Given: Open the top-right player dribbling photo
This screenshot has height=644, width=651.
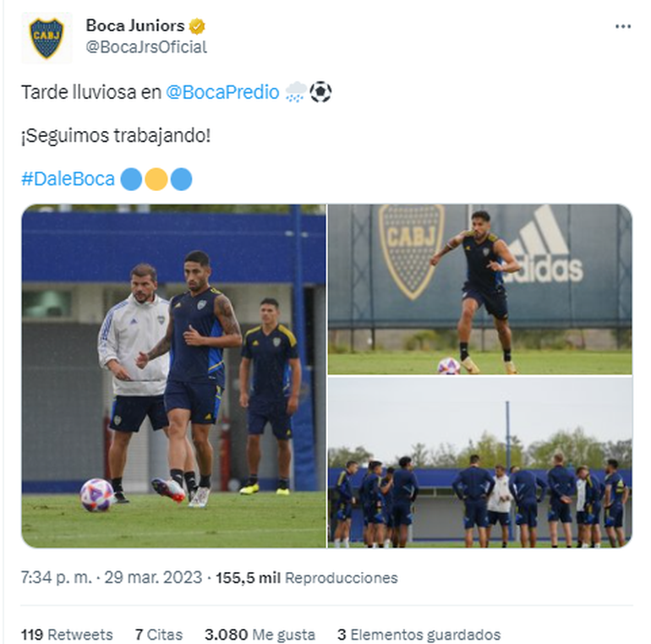Looking at the screenshot, I should tap(480, 289).
